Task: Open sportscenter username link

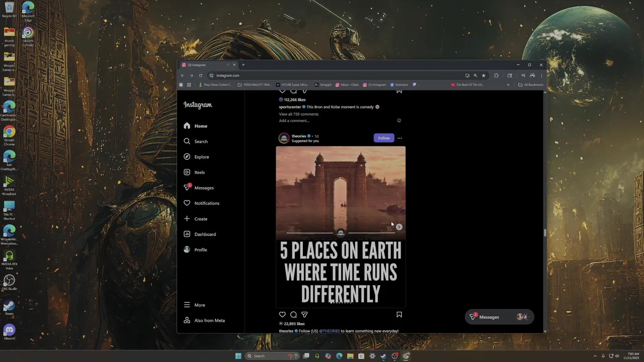Action: pyautogui.click(x=290, y=107)
